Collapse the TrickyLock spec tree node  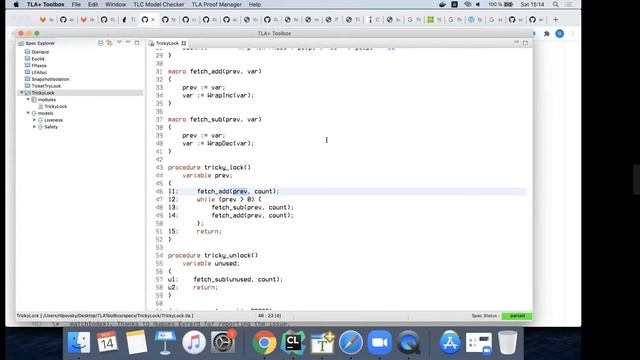coord(22,93)
